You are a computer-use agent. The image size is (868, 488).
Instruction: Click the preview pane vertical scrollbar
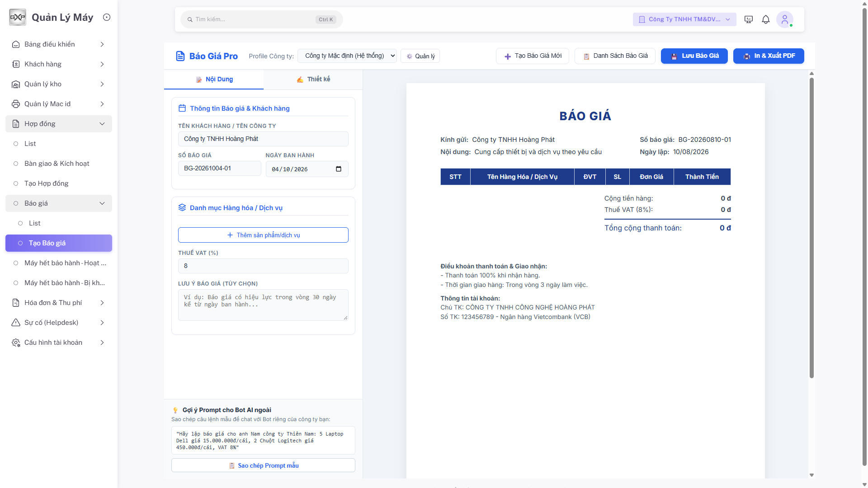click(811, 228)
